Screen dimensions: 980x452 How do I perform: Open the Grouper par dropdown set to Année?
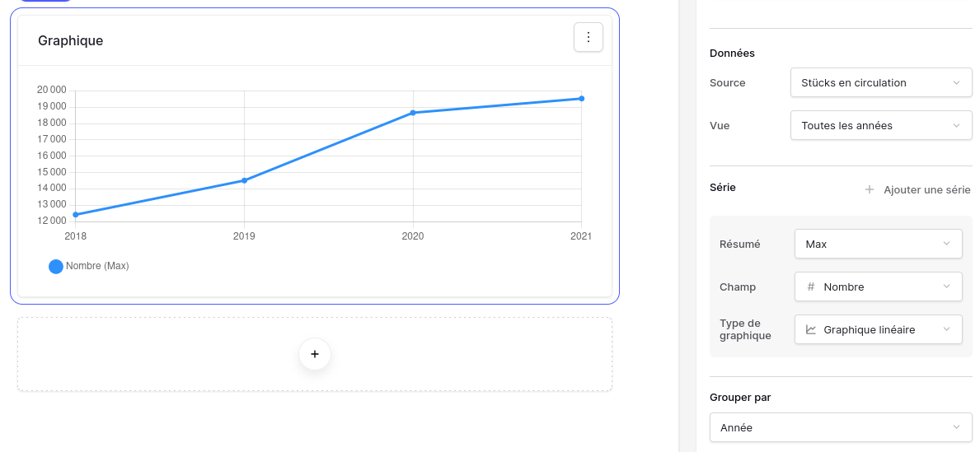840,427
